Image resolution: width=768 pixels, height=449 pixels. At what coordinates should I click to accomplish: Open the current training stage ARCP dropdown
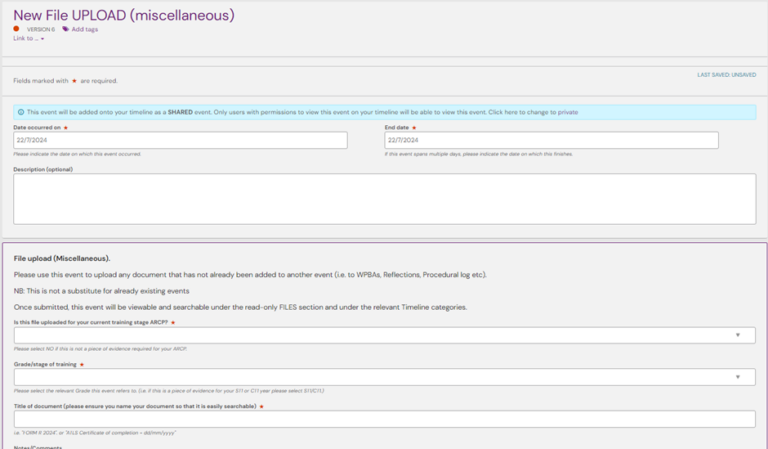click(384, 335)
